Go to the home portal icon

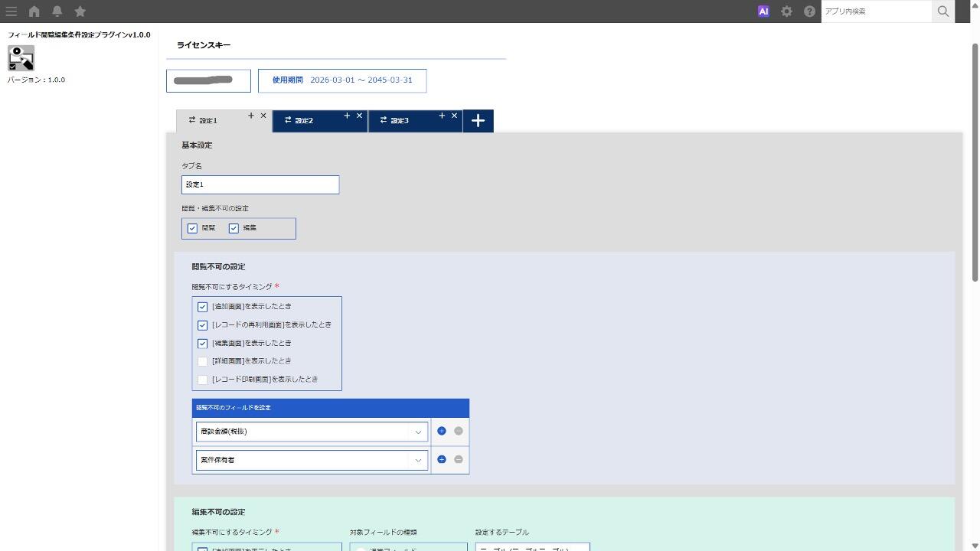(x=34, y=11)
